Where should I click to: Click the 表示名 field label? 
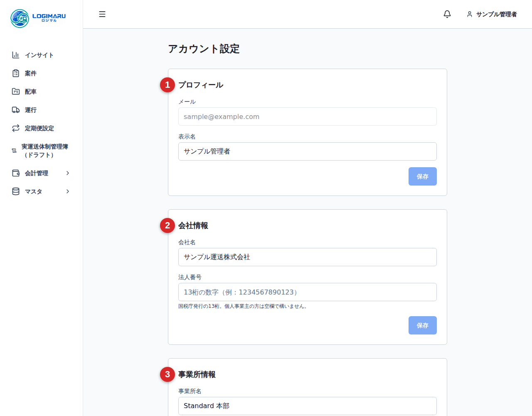click(187, 136)
